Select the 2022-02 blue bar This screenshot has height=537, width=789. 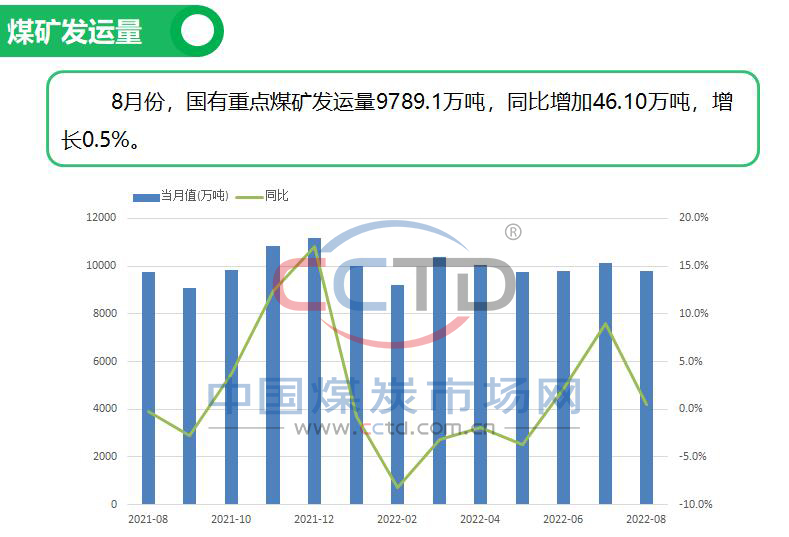(x=398, y=395)
